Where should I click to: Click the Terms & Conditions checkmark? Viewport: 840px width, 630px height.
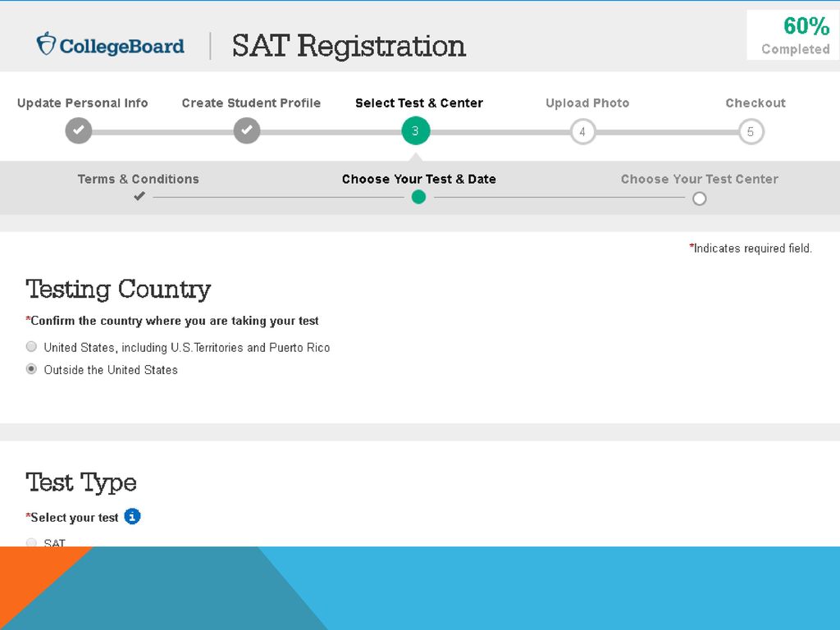[139, 197]
